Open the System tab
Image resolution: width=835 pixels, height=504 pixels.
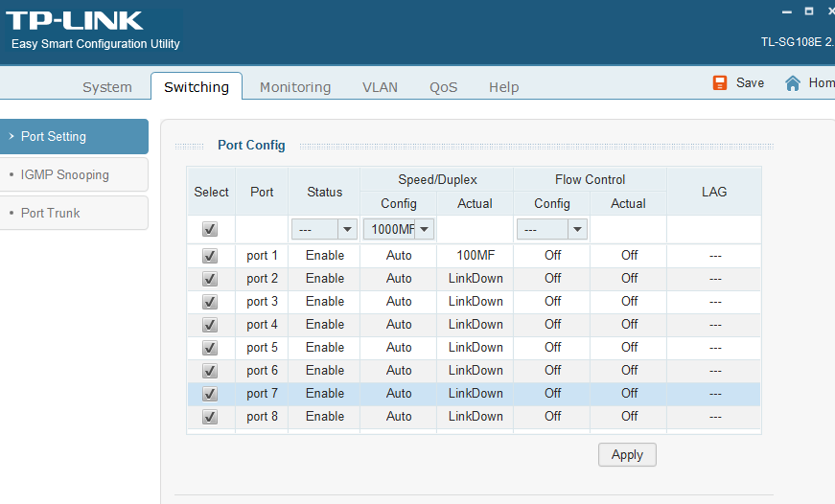tap(107, 87)
